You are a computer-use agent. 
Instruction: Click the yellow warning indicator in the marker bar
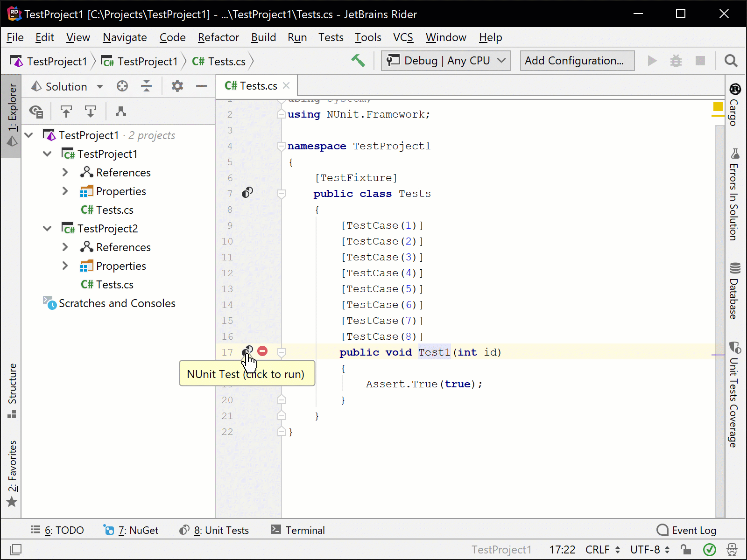(718, 107)
